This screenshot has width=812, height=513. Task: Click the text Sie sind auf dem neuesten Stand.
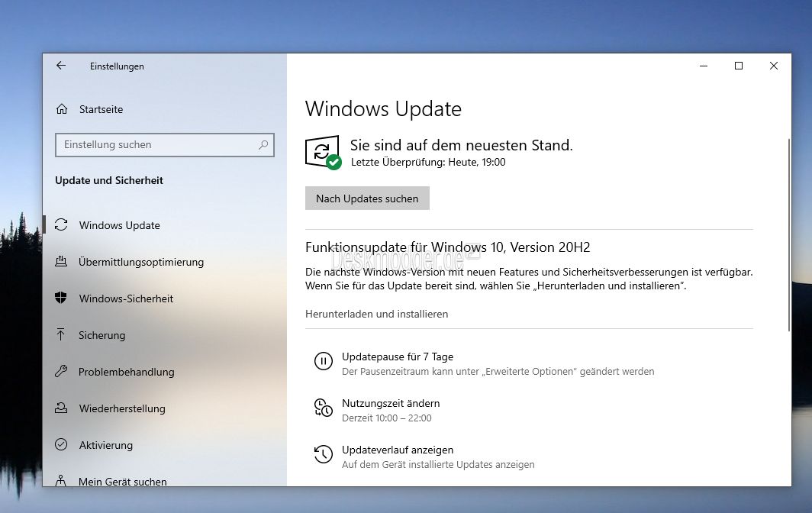[x=462, y=145]
